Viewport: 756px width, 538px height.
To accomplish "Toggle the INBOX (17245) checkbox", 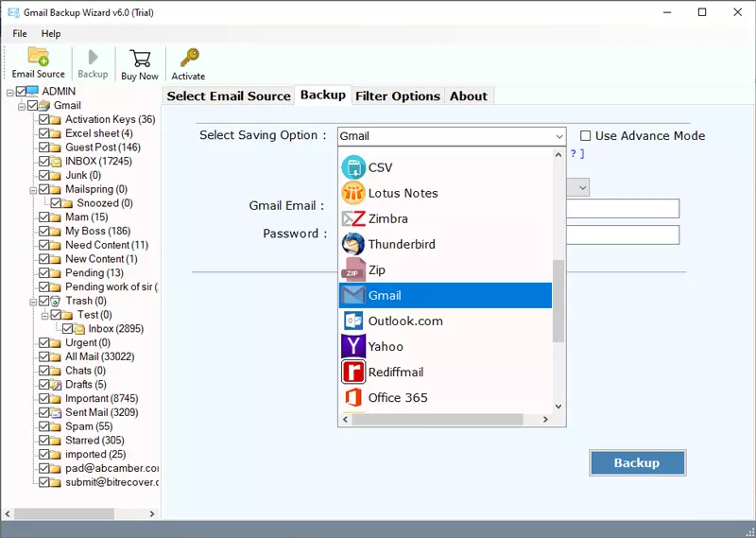I will click(x=43, y=161).
